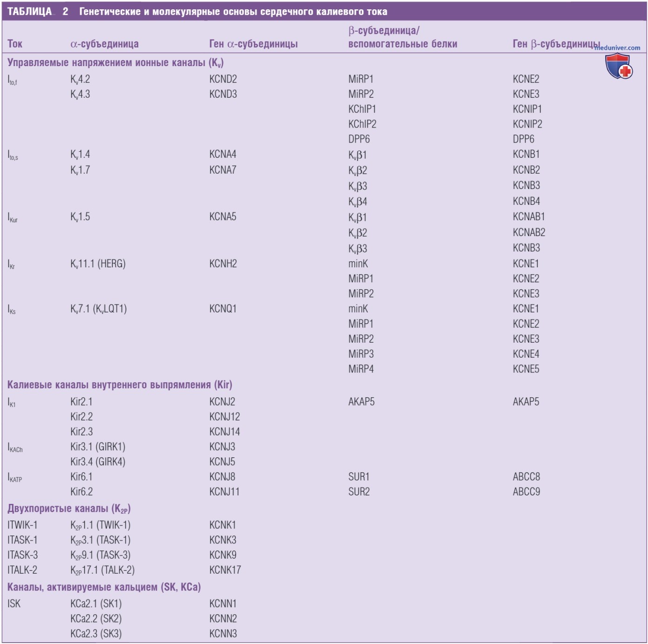Select the 'KCa2.2 (SK2)' subunit cell
The image size is (648, 644).
point(96,619)
